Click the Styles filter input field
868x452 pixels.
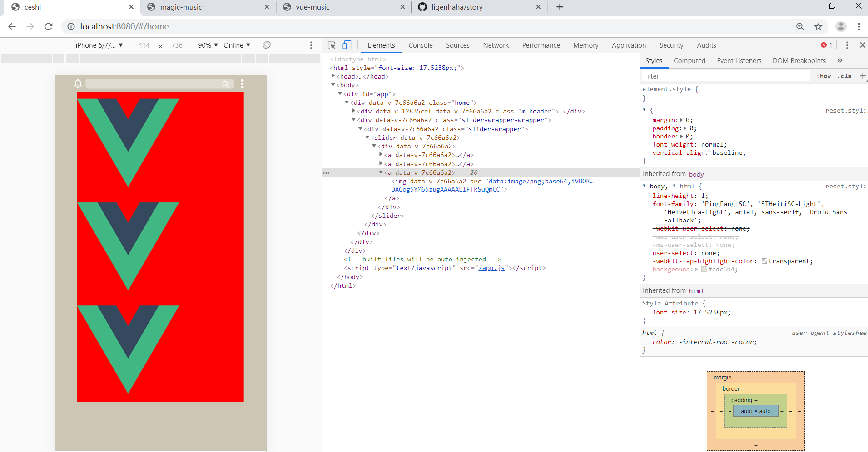pyautogui.click(x=725, y=76)
